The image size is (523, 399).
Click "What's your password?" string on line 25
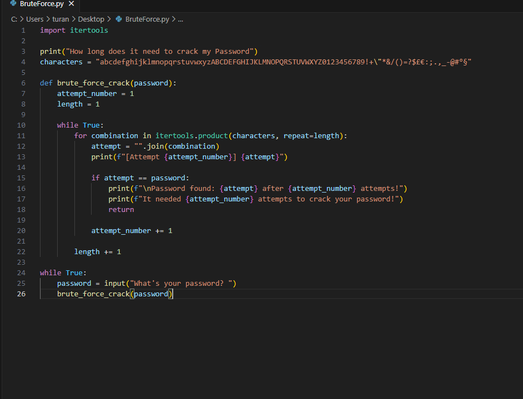click(181, 284)
